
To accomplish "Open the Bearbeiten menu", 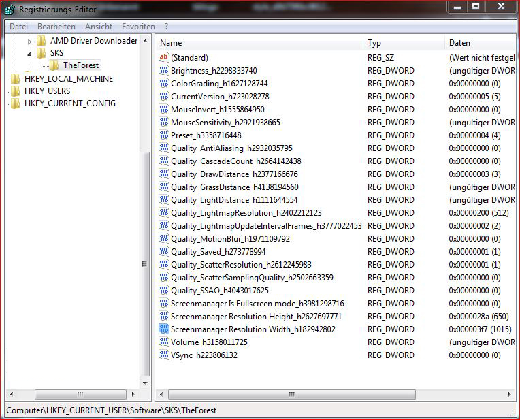I will coord(56,27).
